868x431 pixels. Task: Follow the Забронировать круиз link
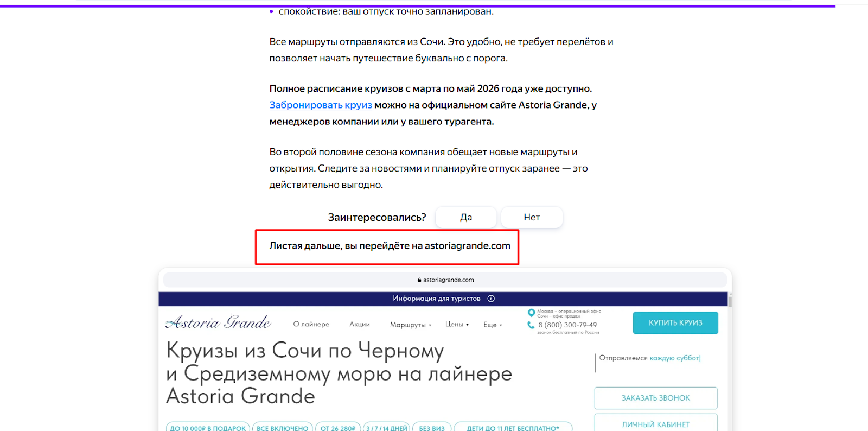(x=321, y=105)
